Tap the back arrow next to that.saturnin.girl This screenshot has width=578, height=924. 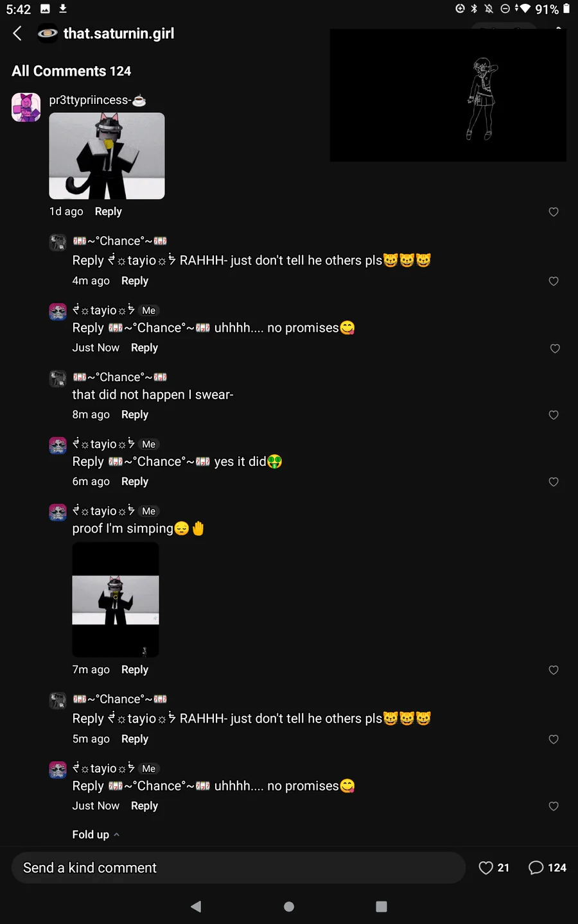[17, 33]
